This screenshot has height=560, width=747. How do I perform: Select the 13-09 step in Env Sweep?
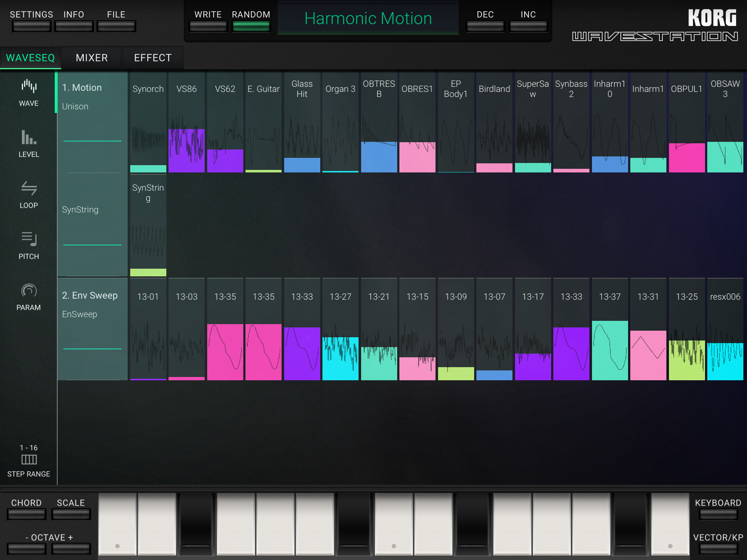point(456,329)
